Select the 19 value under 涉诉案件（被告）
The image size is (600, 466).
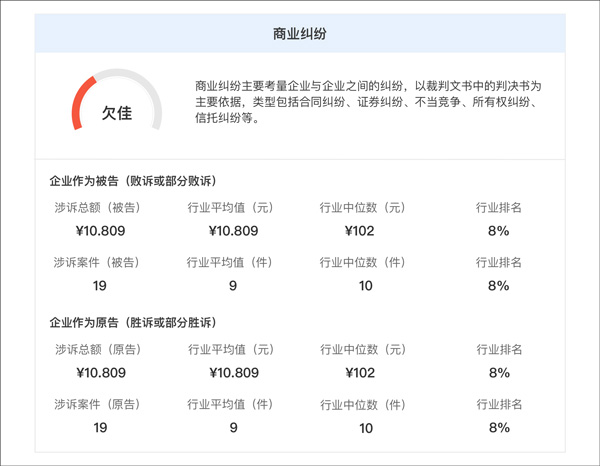coord(100,286)
